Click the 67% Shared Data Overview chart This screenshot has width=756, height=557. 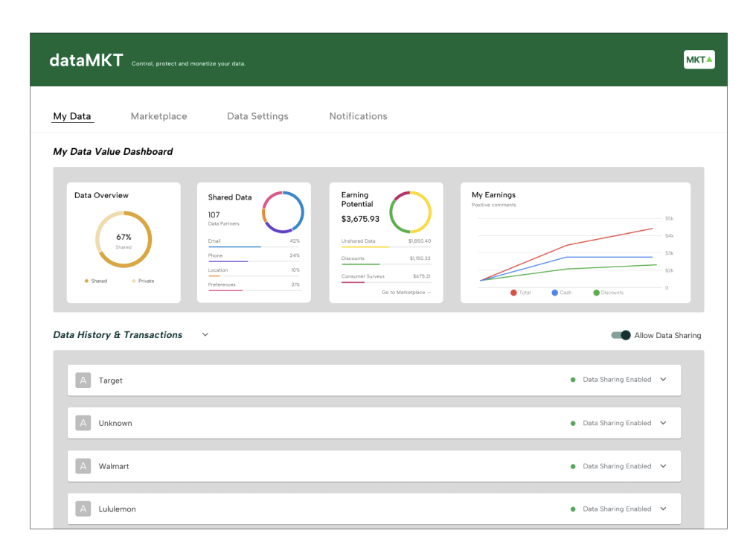pos(124,240)
